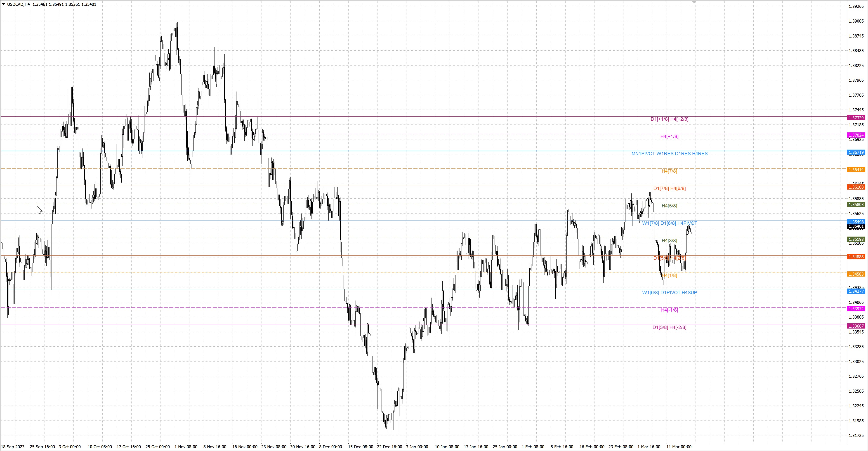Click 1 Nov 08:00 on time axis
This screenshot has width=868, height=451.
[x=186, y=447]
